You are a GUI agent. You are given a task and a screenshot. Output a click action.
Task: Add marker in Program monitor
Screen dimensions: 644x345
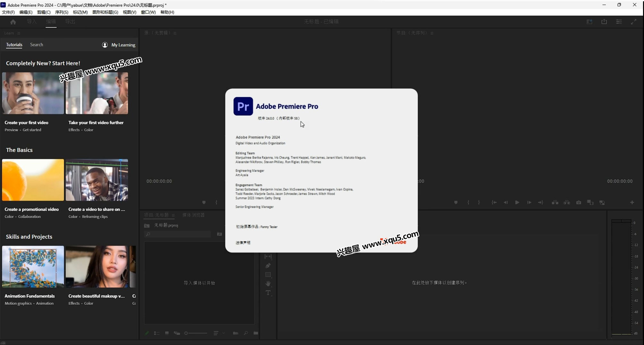(456, 202)
